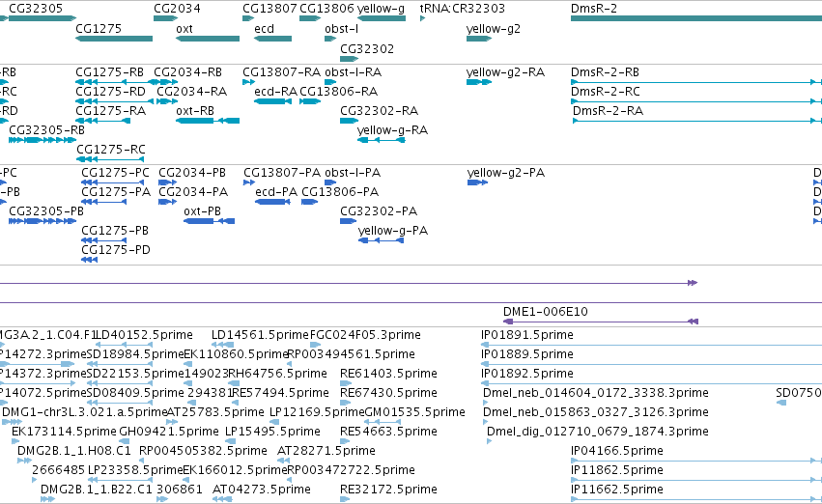Open the DmsR-2-RA transcript

(697, 121)
